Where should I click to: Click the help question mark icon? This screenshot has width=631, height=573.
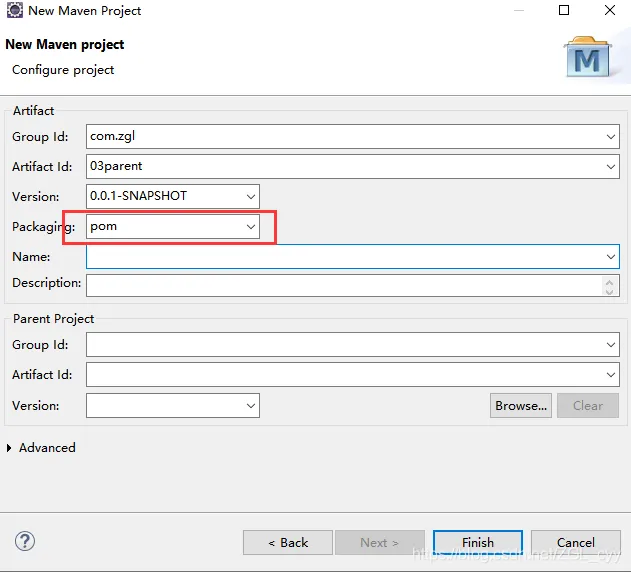point(25,541)
